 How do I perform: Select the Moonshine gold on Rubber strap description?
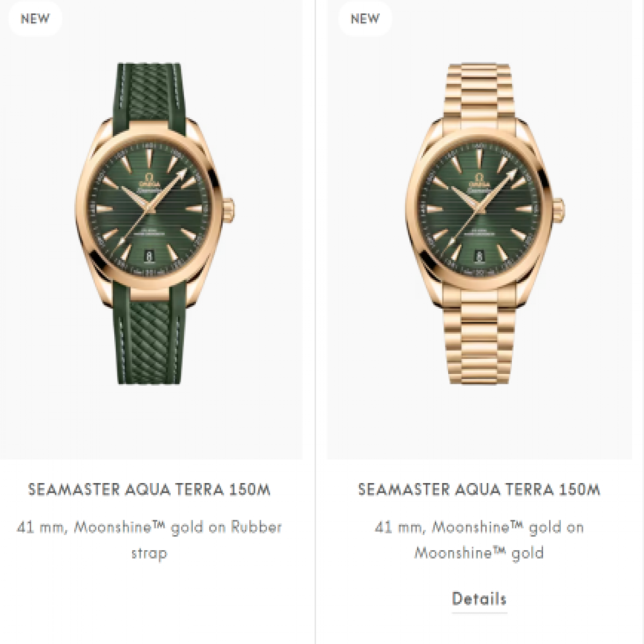pyautogui.click(x=149, y=540)
